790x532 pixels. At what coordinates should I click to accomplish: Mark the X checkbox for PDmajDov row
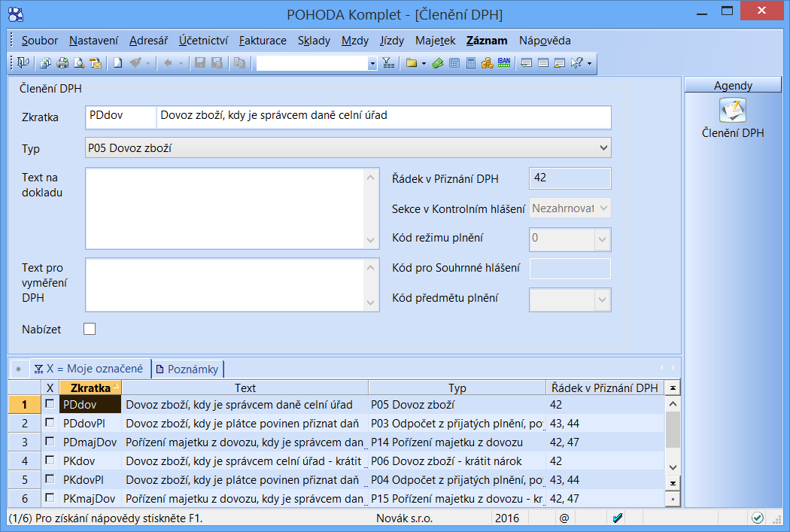50,441
